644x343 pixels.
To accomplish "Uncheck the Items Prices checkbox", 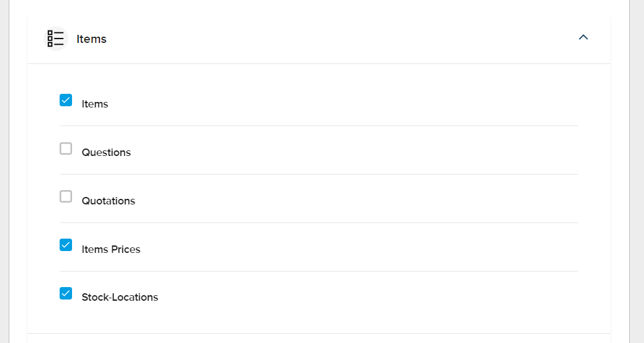I will point(66,245).
